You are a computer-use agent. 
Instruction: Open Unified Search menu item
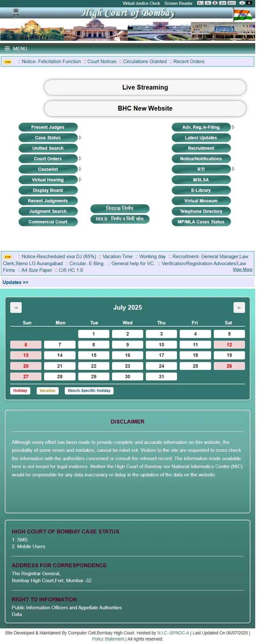48,148
